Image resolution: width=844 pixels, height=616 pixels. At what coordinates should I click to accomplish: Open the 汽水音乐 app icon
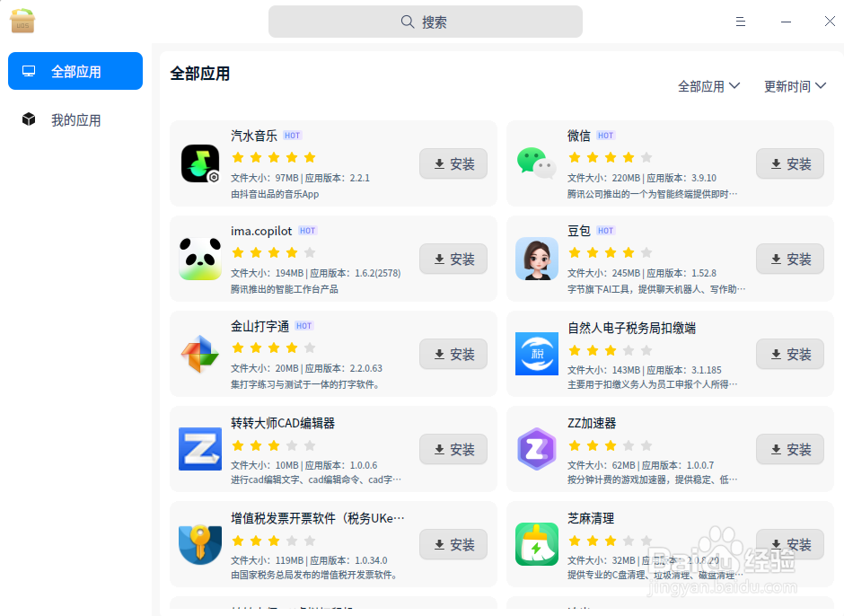pos(199,163)
